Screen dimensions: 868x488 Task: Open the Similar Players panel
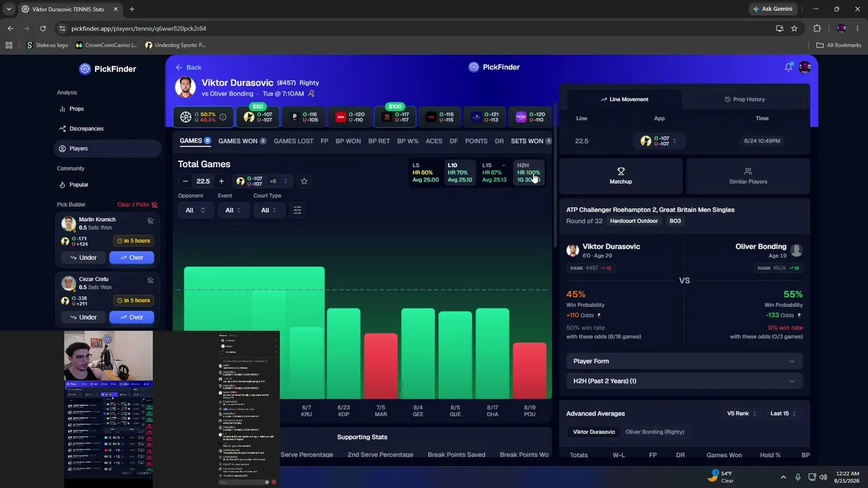point(748,176)
